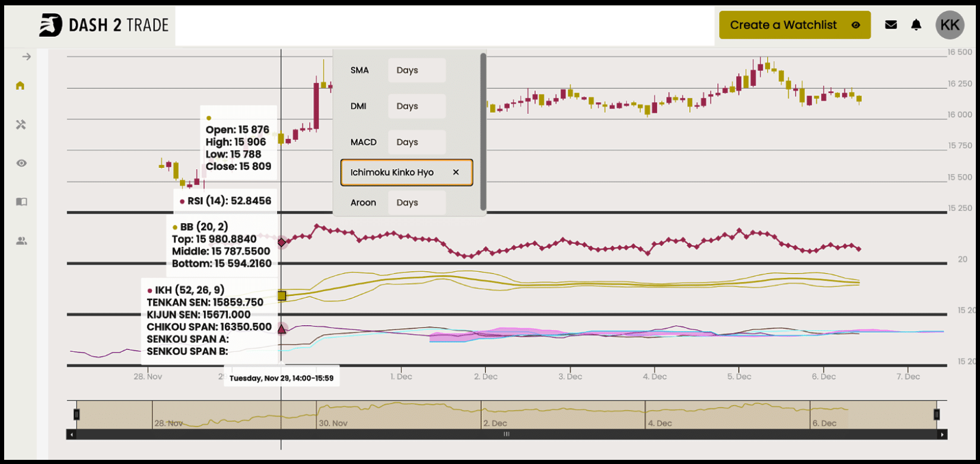Click the Dash 2 Trade logo
The width and height of the screenshot is (980, 464).
point(104,25)
